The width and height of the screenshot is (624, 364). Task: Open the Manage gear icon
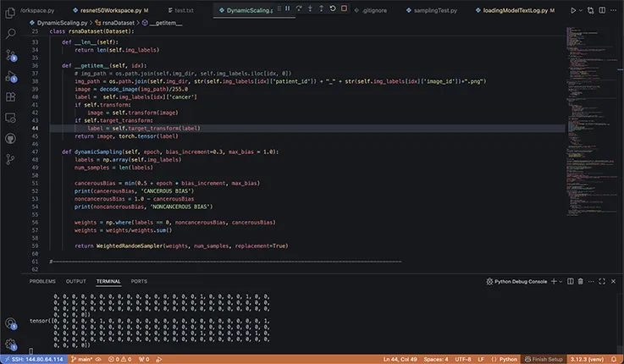[x=10, y=345]
